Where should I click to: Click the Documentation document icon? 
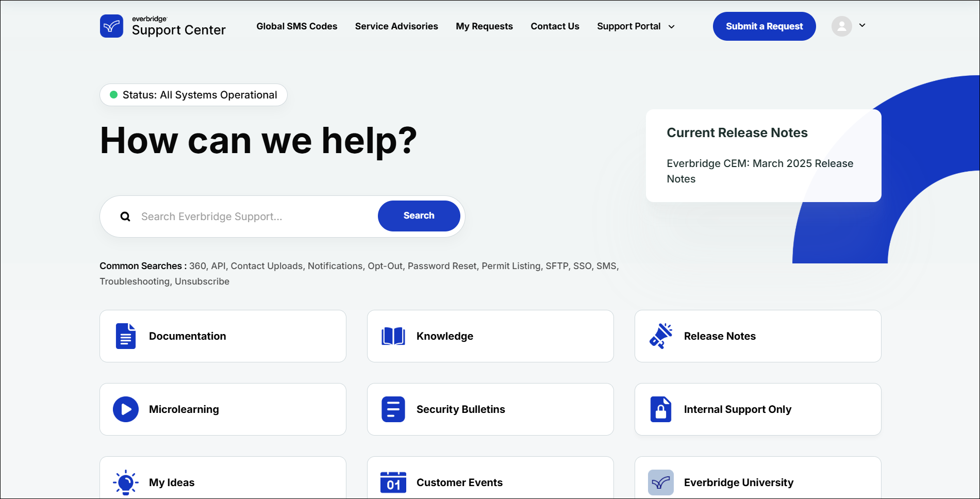125,336
